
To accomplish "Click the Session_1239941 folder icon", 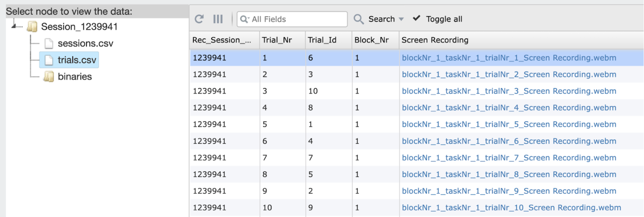I will tap(32, 27).
